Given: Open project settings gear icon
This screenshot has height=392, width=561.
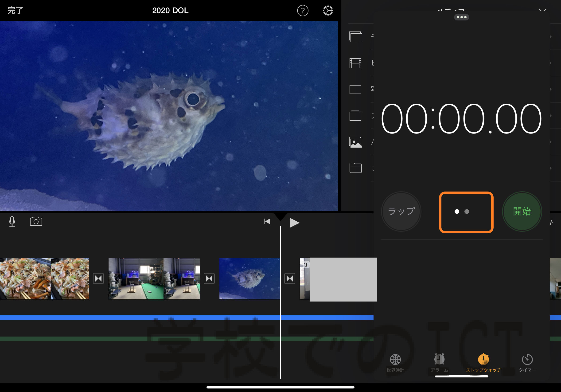Looking at the screenshot, I should pyautogui.click(x=327, y=11).
